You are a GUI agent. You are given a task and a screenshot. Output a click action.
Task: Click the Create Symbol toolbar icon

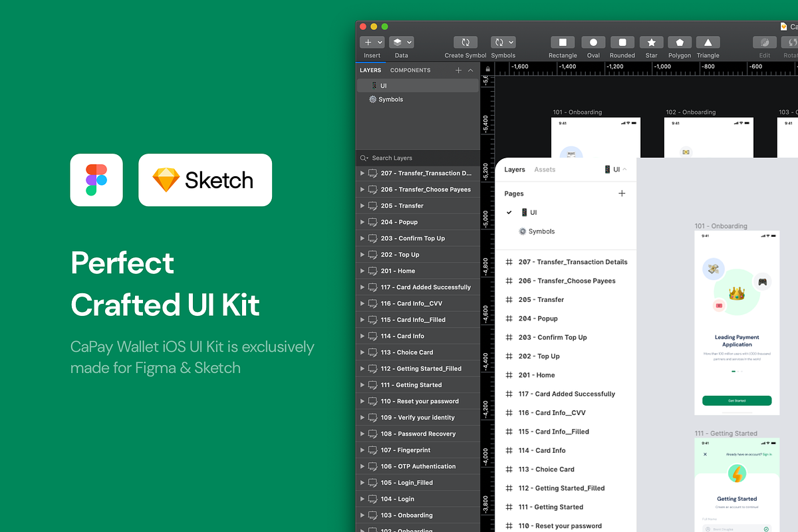coord(465,42)
